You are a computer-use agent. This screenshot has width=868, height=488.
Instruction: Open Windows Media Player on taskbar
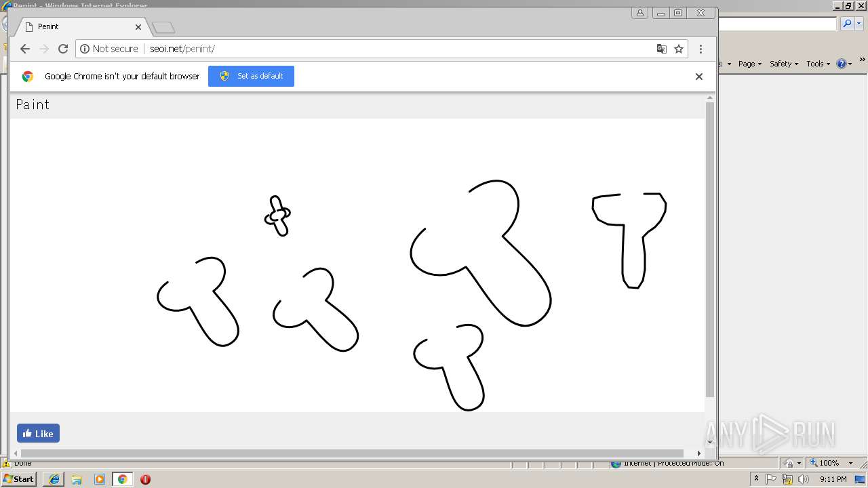coord(100,479)
